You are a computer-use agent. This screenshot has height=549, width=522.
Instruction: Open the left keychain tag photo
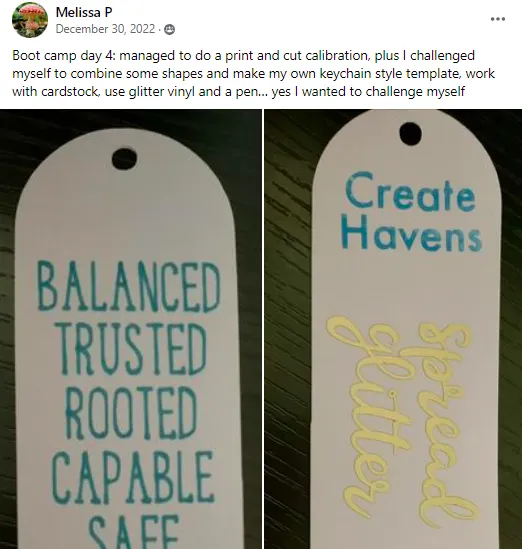click(x=131, y=329)
